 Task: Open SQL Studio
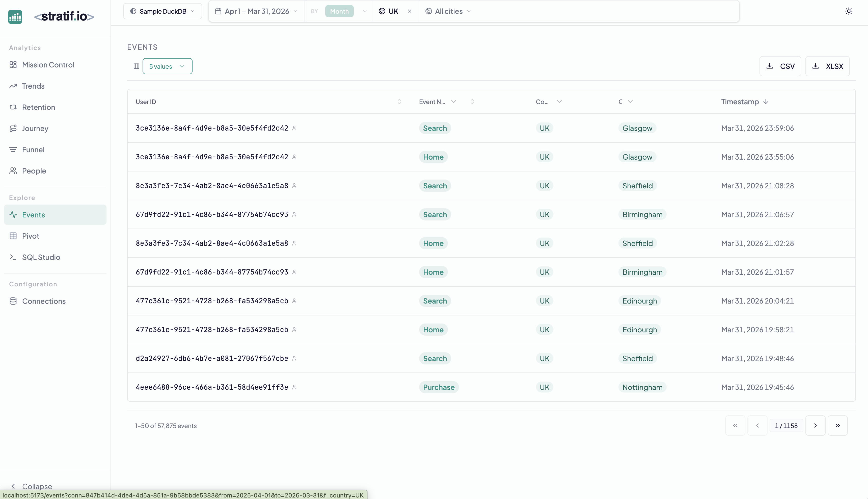(x=55, y=257)
